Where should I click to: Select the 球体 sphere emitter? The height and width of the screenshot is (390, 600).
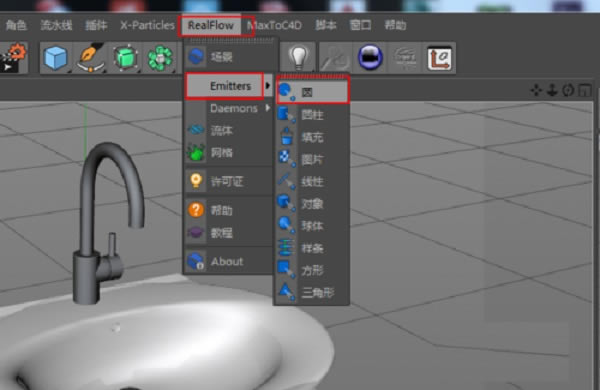[x=312, y=226]
